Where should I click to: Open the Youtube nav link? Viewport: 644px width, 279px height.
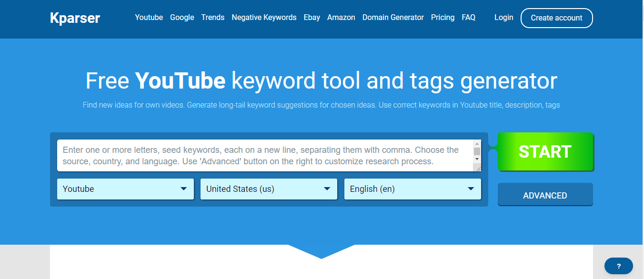[x=149, y=18]
